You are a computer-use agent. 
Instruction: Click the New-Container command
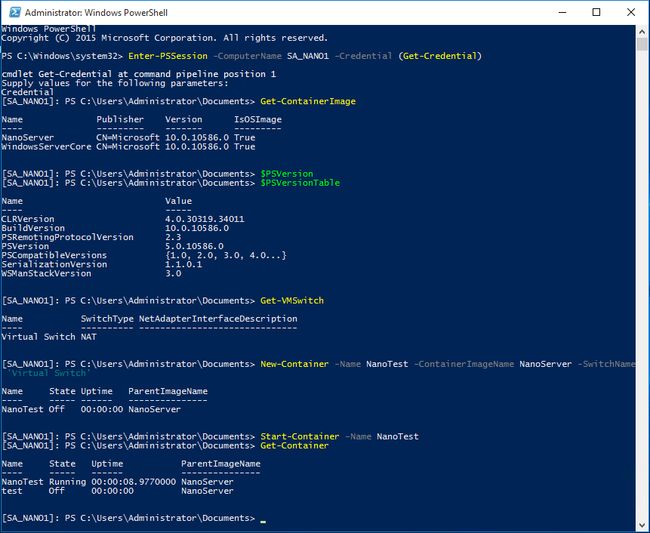point(295,364)
